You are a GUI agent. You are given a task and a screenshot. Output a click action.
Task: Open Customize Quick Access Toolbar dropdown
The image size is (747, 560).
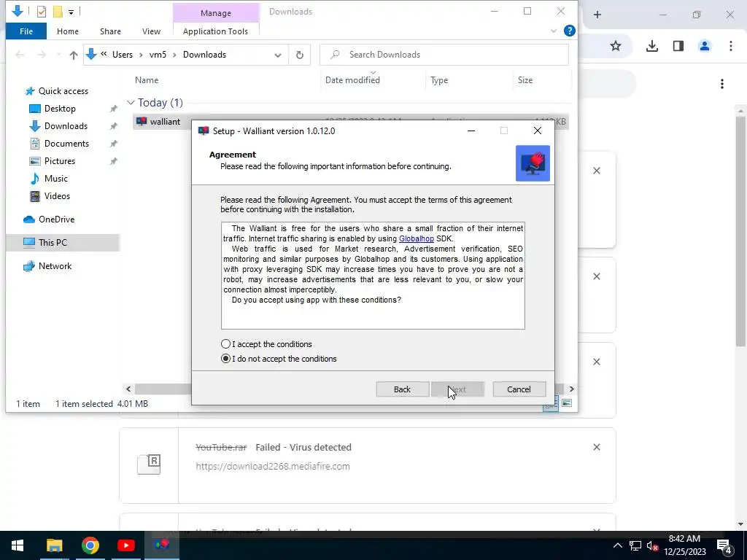tap(71, 12)
